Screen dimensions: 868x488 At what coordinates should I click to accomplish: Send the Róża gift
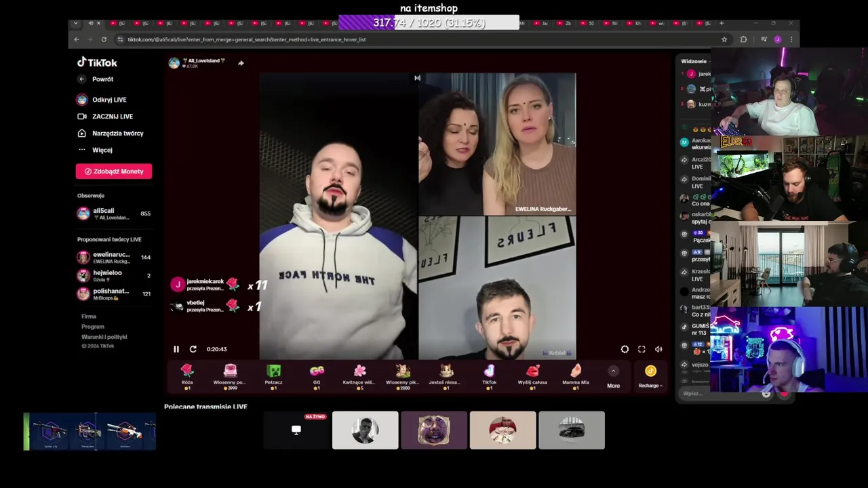coord(187,376)
